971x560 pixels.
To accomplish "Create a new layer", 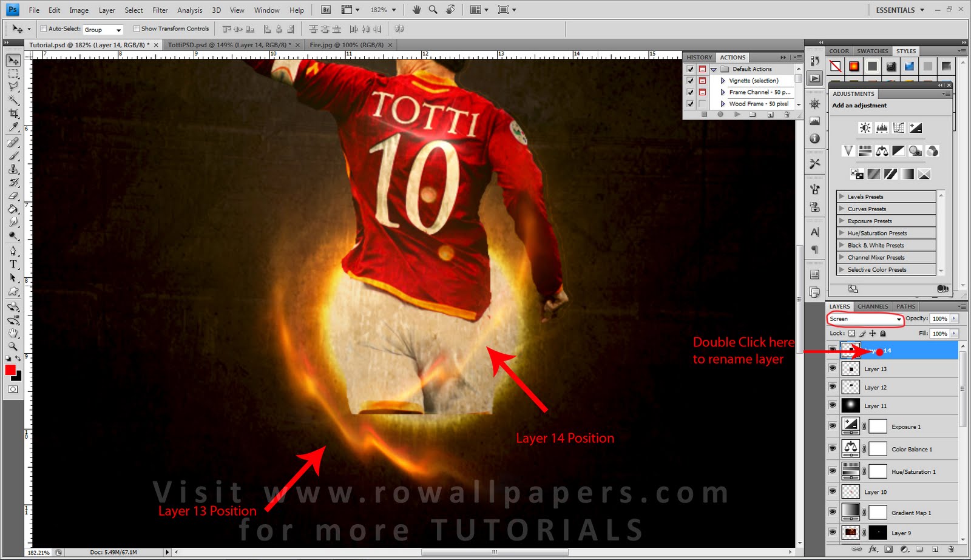I will coord(935,549).
